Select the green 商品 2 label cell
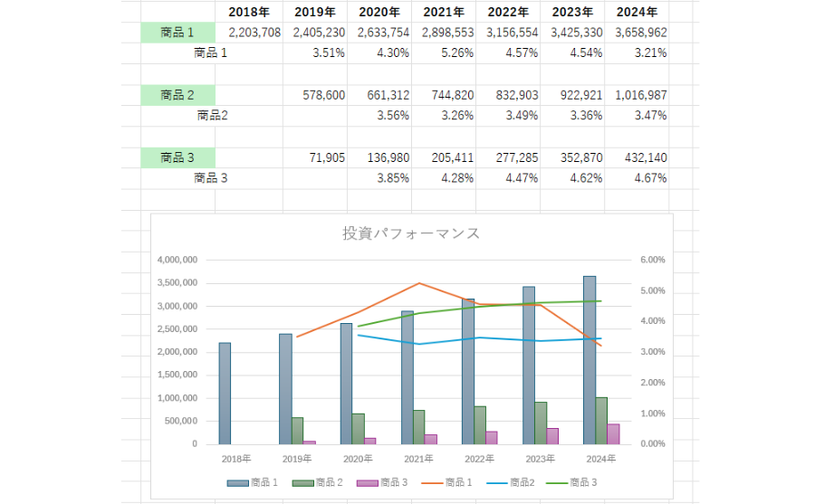This screenshot has height=504, width=815. pyautogui.click(x=177, y=95)
